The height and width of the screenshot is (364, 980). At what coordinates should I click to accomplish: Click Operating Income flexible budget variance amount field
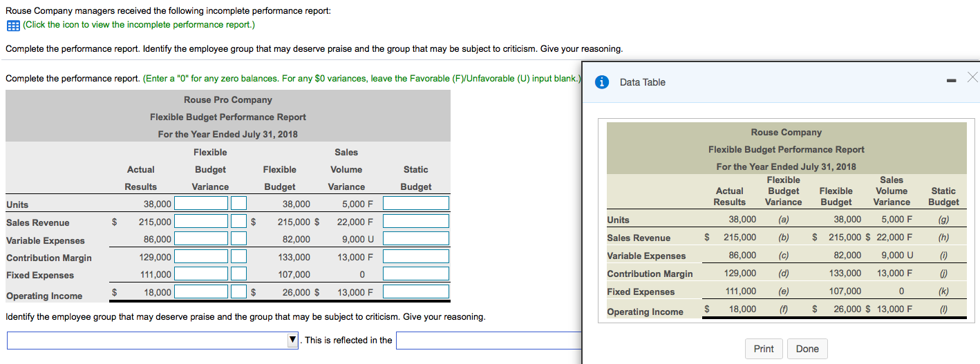pos(201,292)
